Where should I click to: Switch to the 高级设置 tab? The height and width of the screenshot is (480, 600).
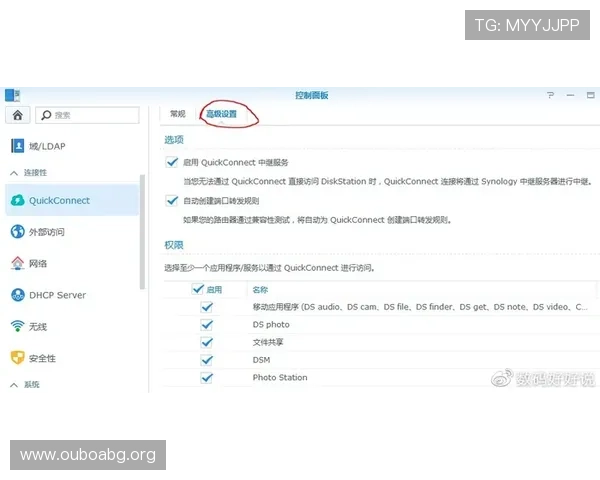(x=222, y=114)
